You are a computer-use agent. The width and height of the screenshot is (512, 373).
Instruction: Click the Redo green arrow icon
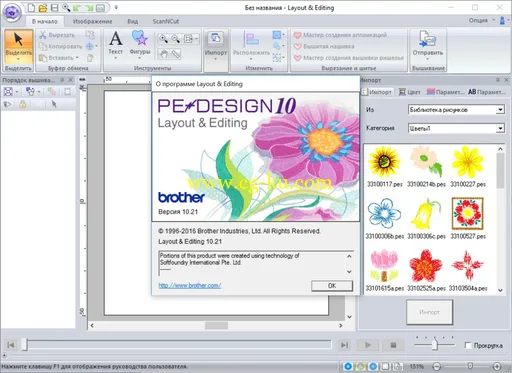[x=89, y=7]
